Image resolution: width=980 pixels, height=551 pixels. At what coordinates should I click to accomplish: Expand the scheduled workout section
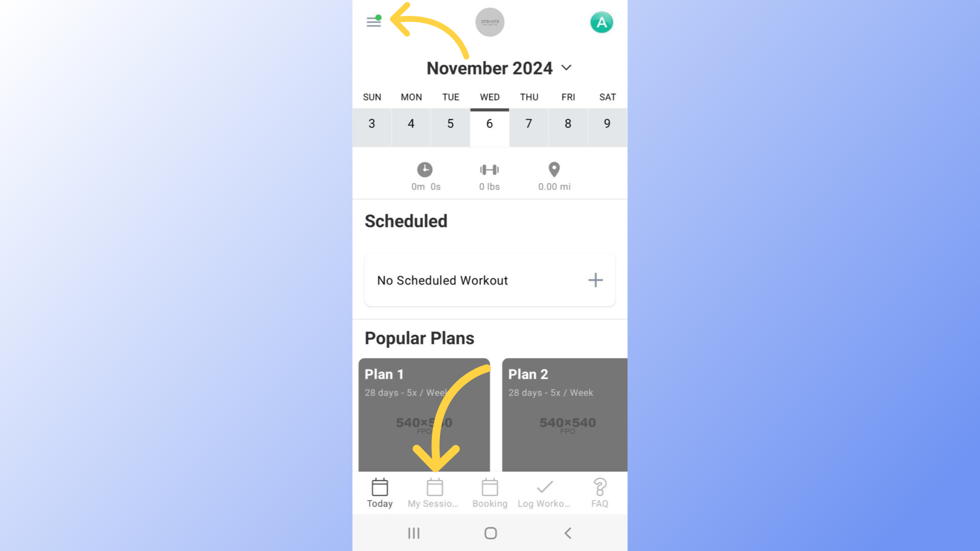595,280
